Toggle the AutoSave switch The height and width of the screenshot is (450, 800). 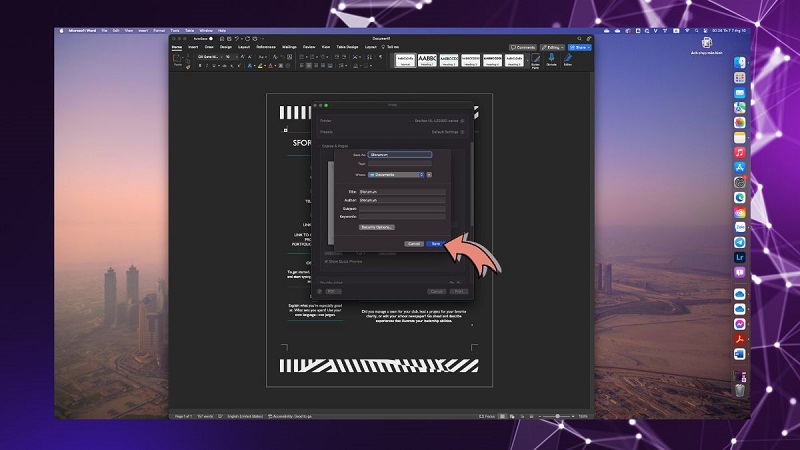coord(218,38)
